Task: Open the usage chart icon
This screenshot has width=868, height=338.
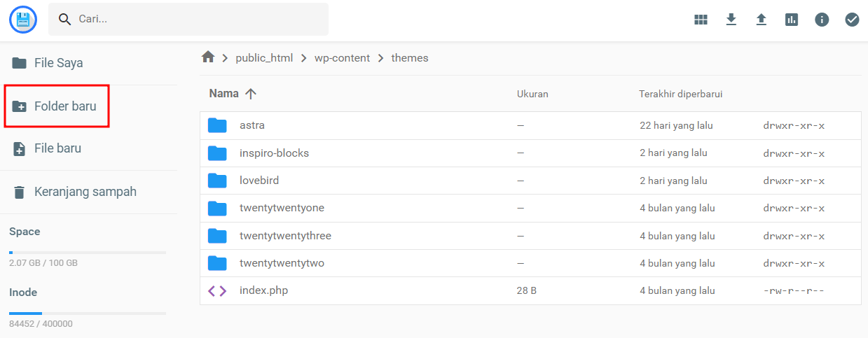Action: pos(792,20)
